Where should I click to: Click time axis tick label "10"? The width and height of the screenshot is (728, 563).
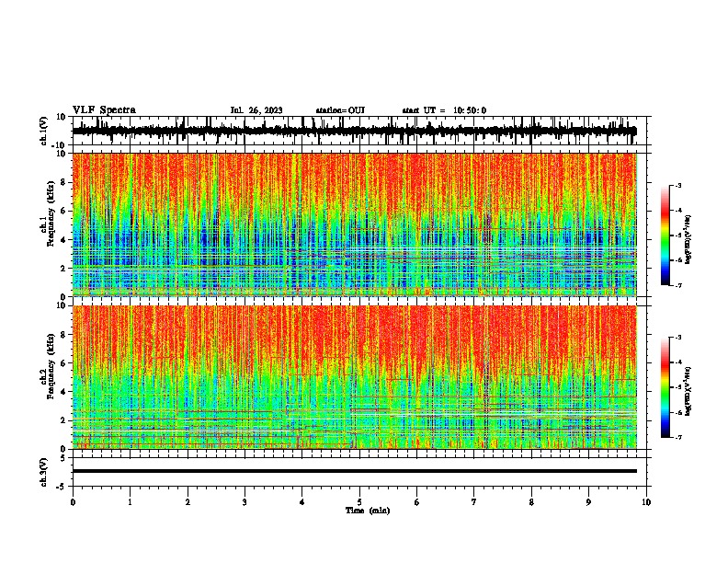point(646,502)
